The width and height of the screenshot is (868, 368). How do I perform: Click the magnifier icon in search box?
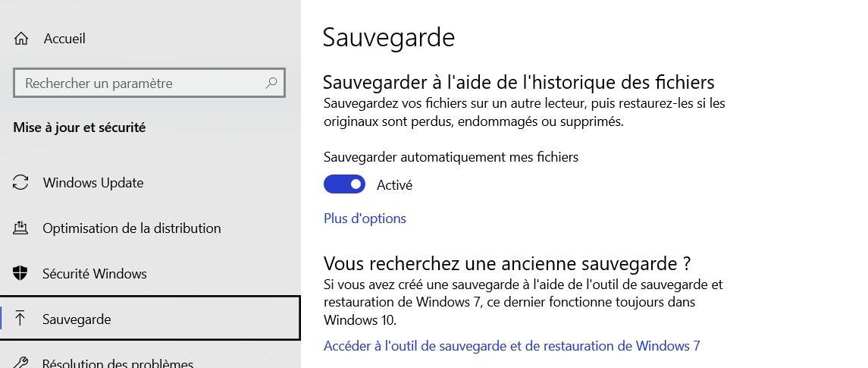click(271, 83)
